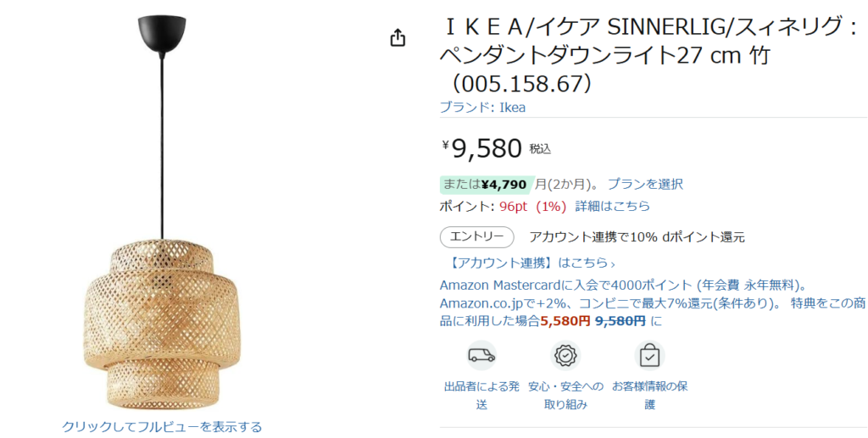Click the shopping bag privacy icon

point(649,356)
